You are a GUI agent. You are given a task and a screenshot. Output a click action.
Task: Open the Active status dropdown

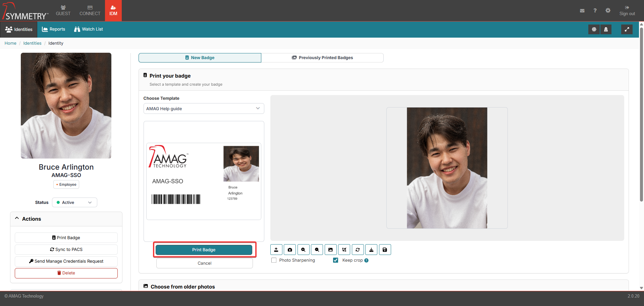(74, 203)
